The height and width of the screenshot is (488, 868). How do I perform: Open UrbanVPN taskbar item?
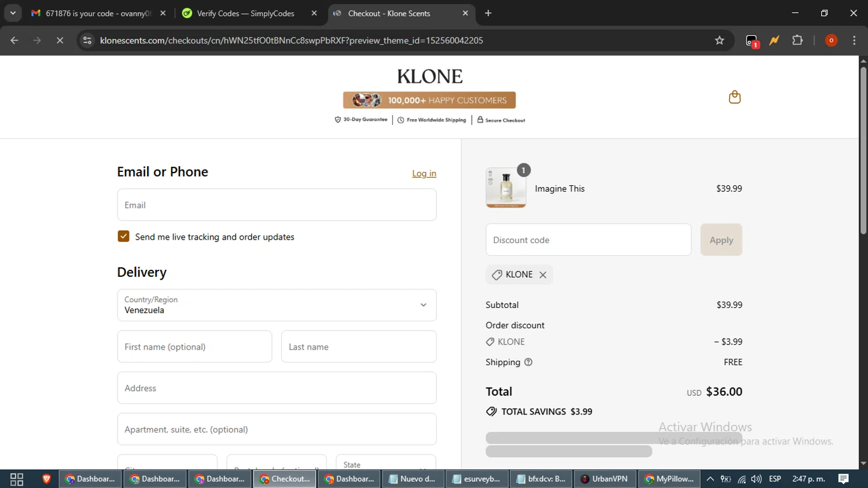point(605,479)
